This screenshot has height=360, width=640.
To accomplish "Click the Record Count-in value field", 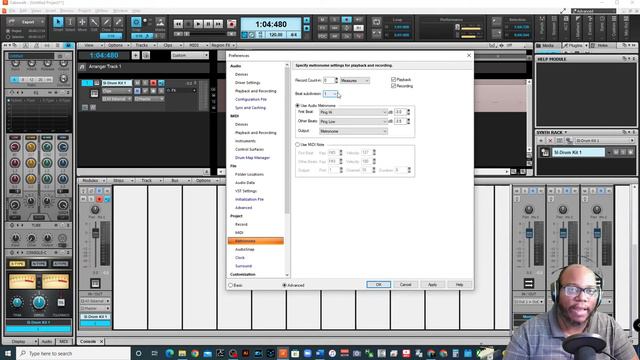I will click(328, 81).
